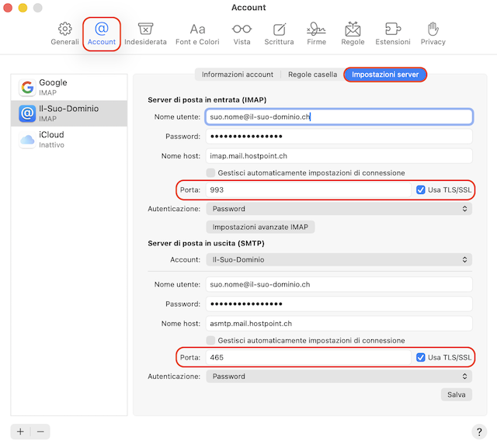
Task: Click IMAP Password field
Action: pos(339,136)
